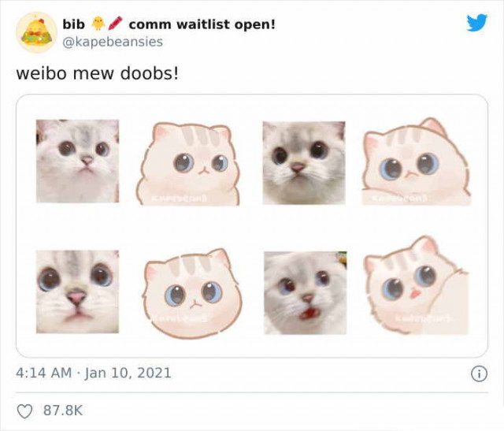This screenshot has width=504, height=431.
Task: Click the 'weibo mew doobs!' tweet text
Action: 97,74
